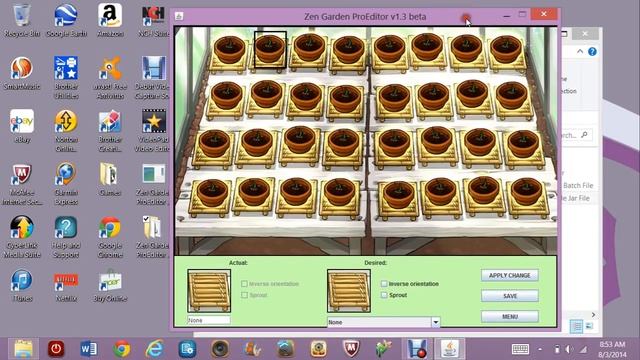Click the McAfee shield icon in the taskbar
Screen dimensions: 640x360
click(x=351, y=349)
